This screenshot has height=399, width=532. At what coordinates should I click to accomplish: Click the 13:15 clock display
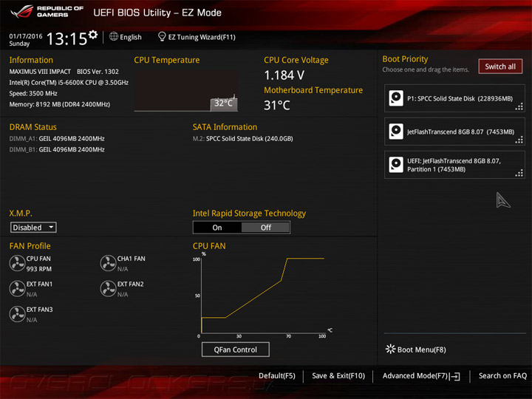pos(66,38)
